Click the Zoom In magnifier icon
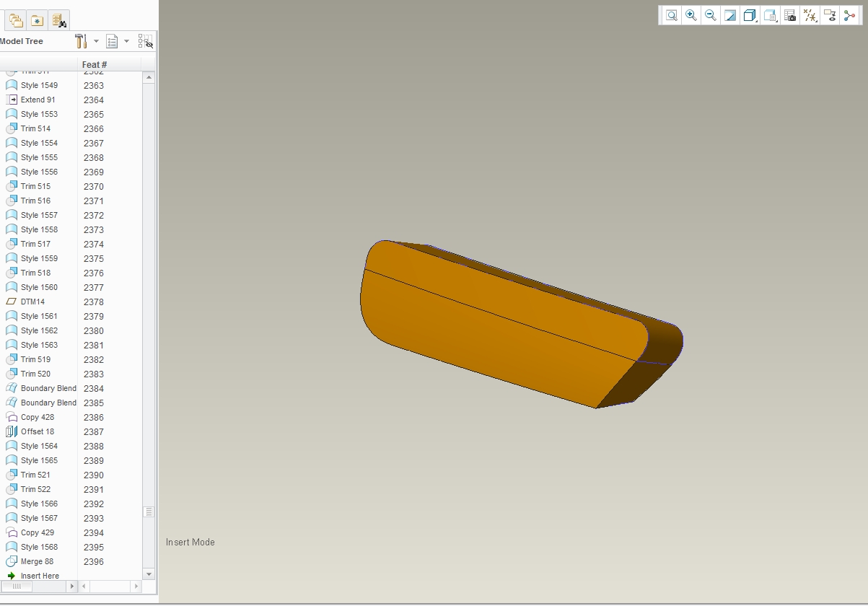This screenshot has width=868, height=606. 691,15
